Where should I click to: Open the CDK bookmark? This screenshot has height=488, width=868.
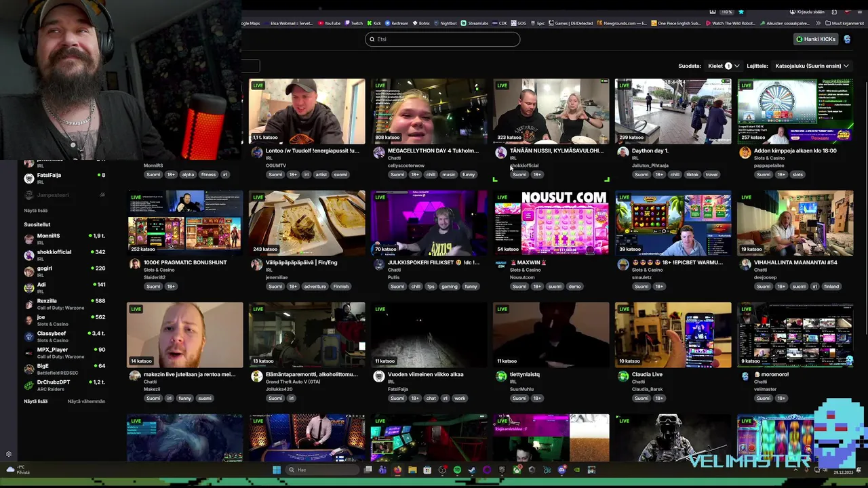[500, 23]
